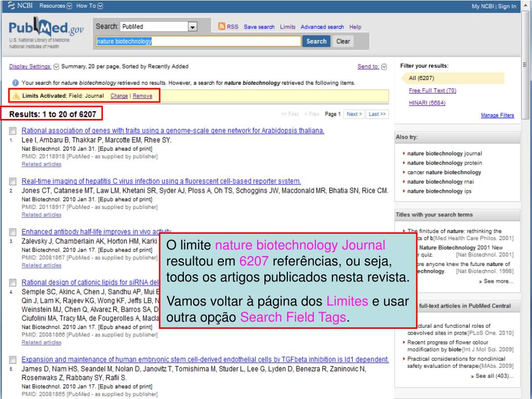This screenshot has width=532, height=399.
Task: Click the RSS link text
Action: tap(232, 27)
